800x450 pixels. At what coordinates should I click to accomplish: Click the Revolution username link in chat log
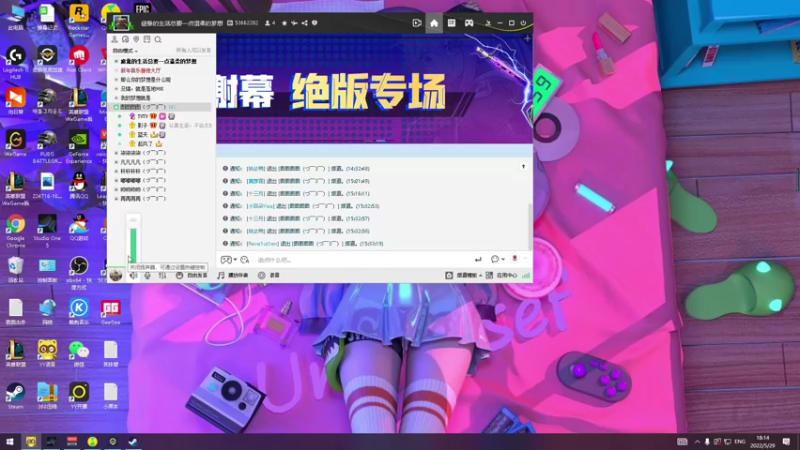263,244
